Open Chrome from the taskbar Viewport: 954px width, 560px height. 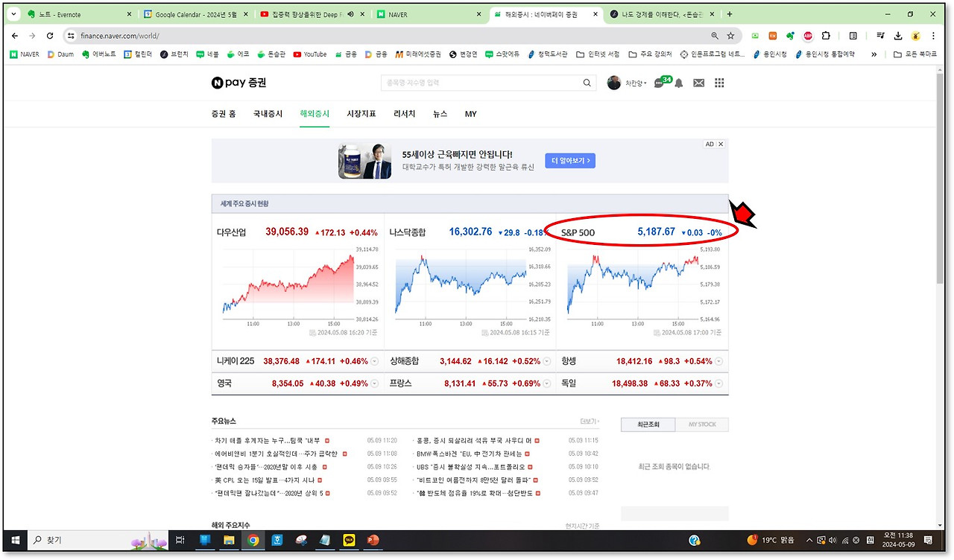(253, 540)
